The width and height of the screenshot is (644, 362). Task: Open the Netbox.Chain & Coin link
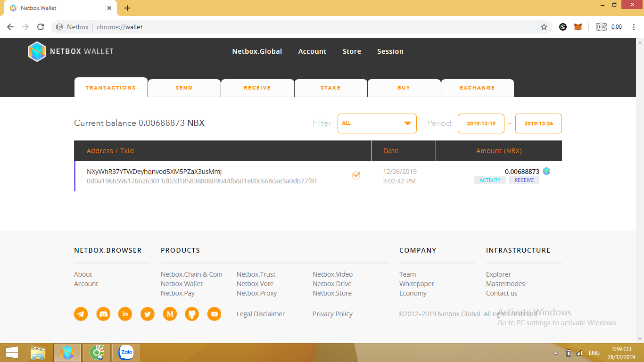[x=191, y=274]
